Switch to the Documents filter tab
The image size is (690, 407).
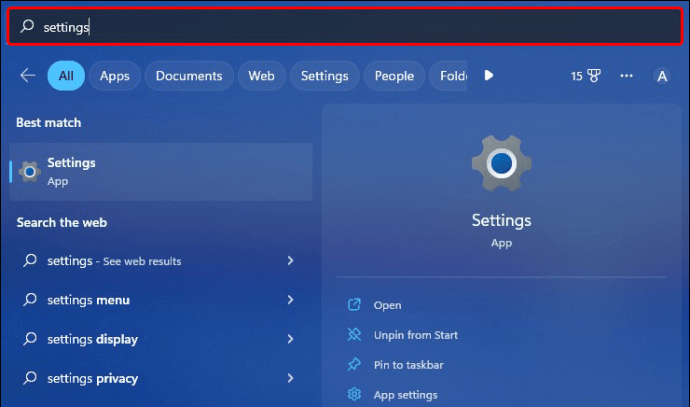click(x=189, y=76)
